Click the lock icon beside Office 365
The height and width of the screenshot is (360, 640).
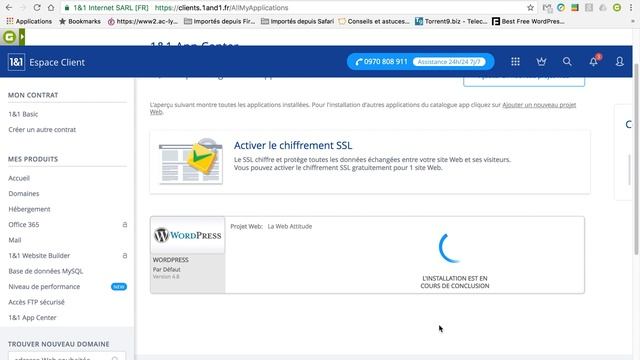(x=125, y=224)
